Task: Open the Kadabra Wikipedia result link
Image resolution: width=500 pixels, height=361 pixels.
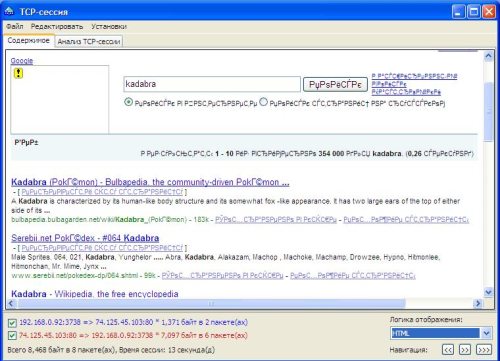Action: [x=95, y=294]
